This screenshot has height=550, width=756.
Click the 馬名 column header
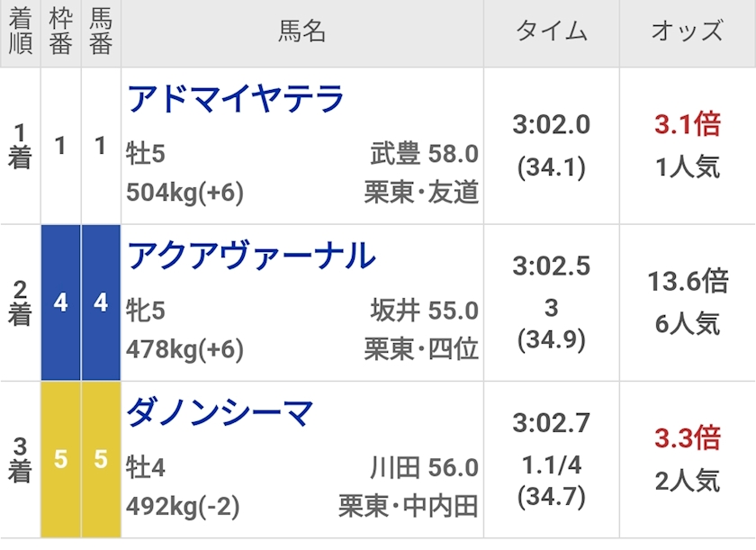click(x=301, y=33)
